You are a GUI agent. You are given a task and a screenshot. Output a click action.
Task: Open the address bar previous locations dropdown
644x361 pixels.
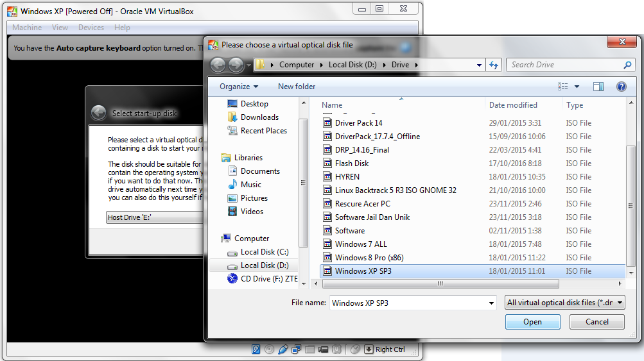coord(479,65)
